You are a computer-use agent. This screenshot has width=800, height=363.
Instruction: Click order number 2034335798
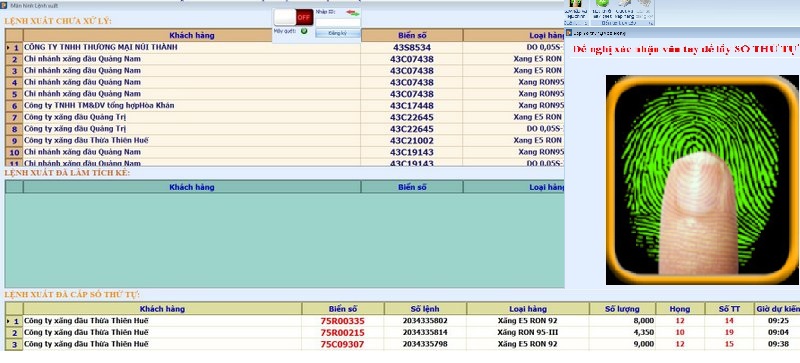[425, 344]
